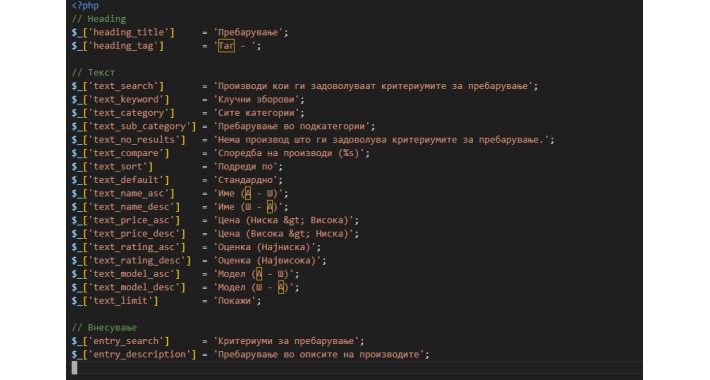Click the 'Споредба на производи (%s)' string

[x=288, y=153]
